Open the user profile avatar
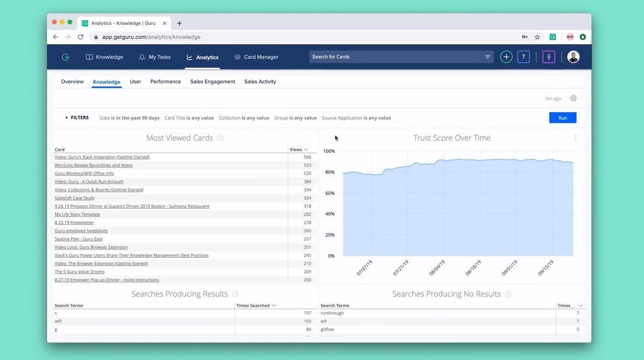644x360 pixels. (573, 57)
